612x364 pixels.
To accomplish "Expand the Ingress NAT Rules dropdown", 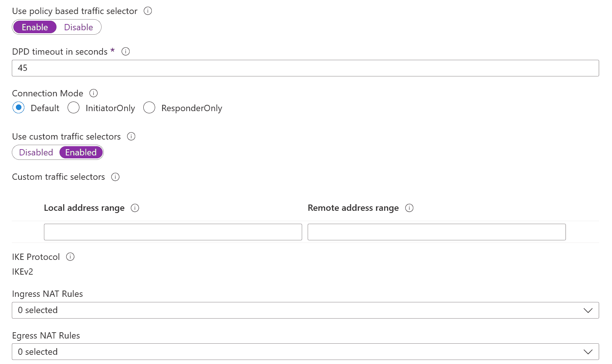I will (x=588, y=310).
